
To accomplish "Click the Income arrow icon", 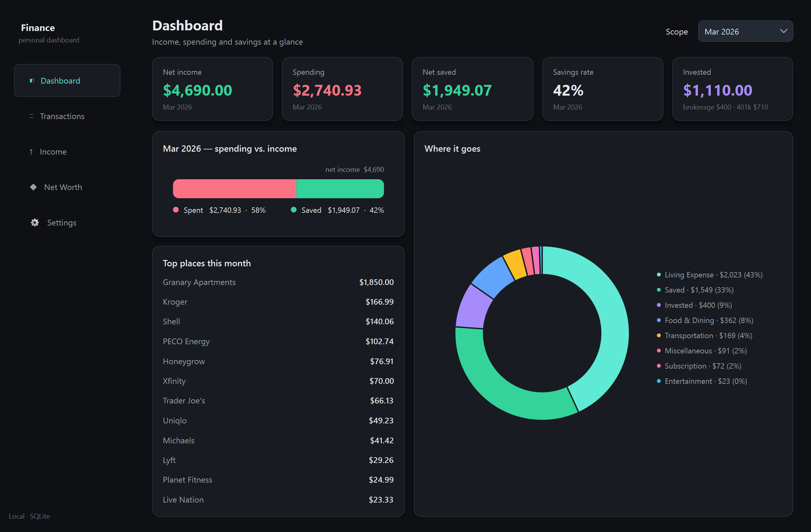I will pyautogui.click(x=31, y=152).
